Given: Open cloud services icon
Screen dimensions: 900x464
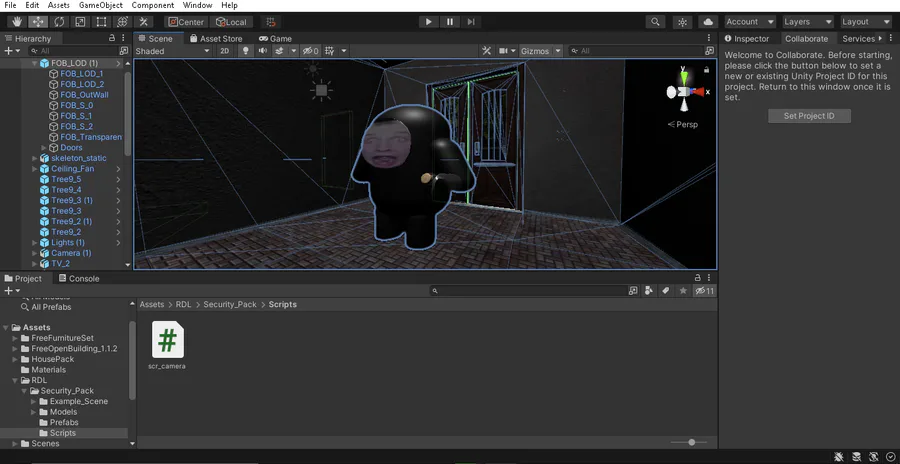Looking at the screenshot, I should 708,22.
